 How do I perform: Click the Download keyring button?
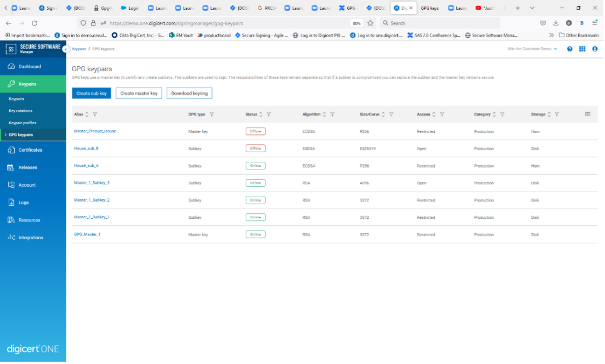(x=189, y=93)
